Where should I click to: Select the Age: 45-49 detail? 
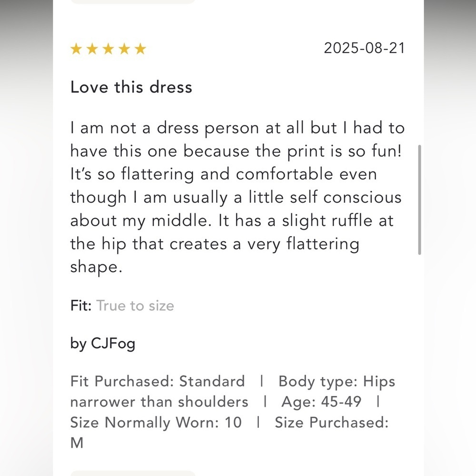pyautogui.click(x=321, y=402)
